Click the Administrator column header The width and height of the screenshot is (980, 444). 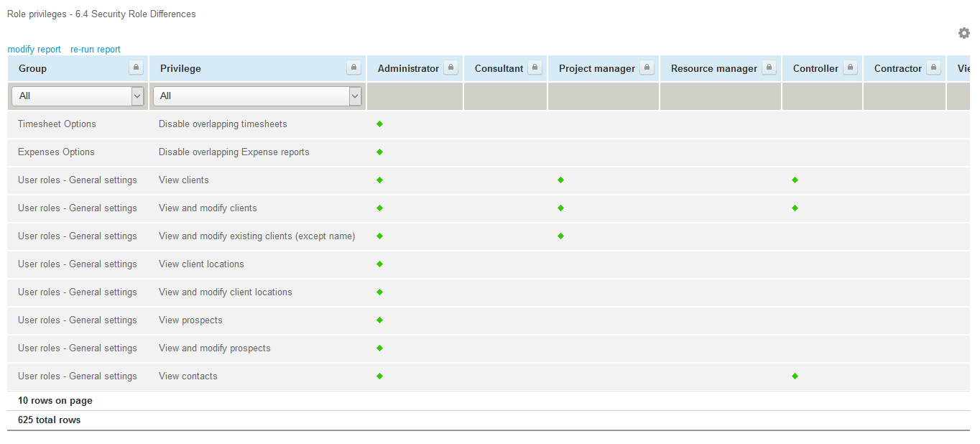pos(408,68)
